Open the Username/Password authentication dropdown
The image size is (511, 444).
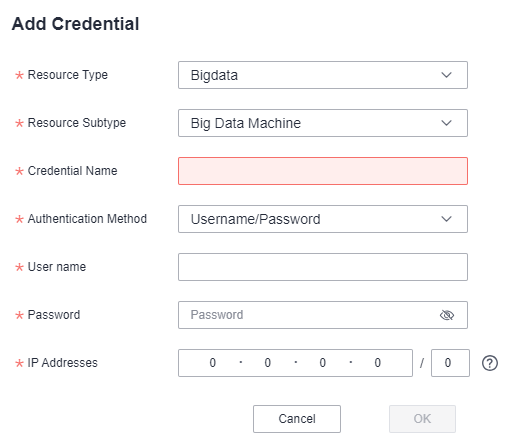[323, 219]
